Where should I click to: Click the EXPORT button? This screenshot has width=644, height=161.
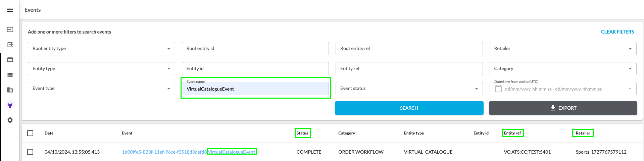click(x=563, y=108)
